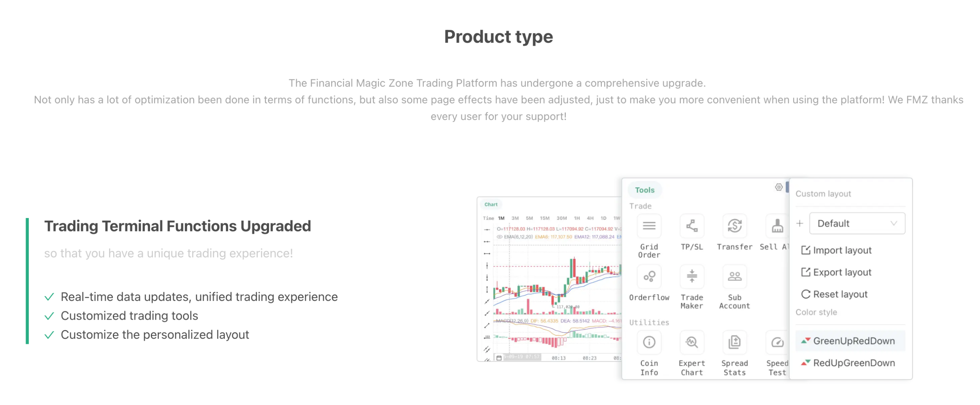Toggle EMA indicator visibility eye
This screenshot has height=405, width=980.
click(x=499, y=237)
